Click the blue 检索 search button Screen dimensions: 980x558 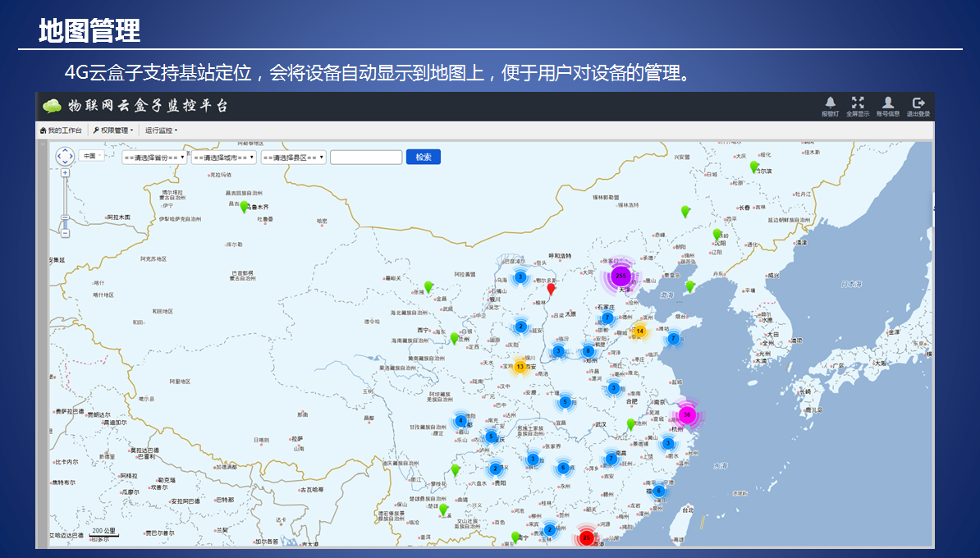423,157
